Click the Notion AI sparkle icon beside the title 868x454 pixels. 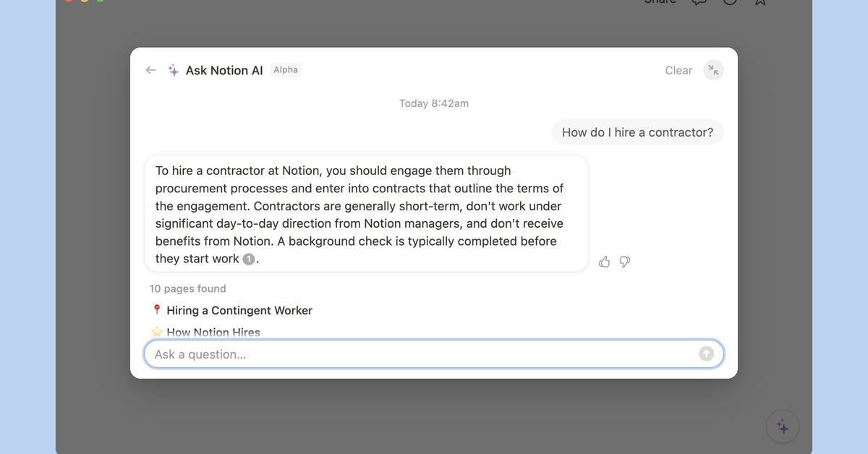click(x=173, y=69)
